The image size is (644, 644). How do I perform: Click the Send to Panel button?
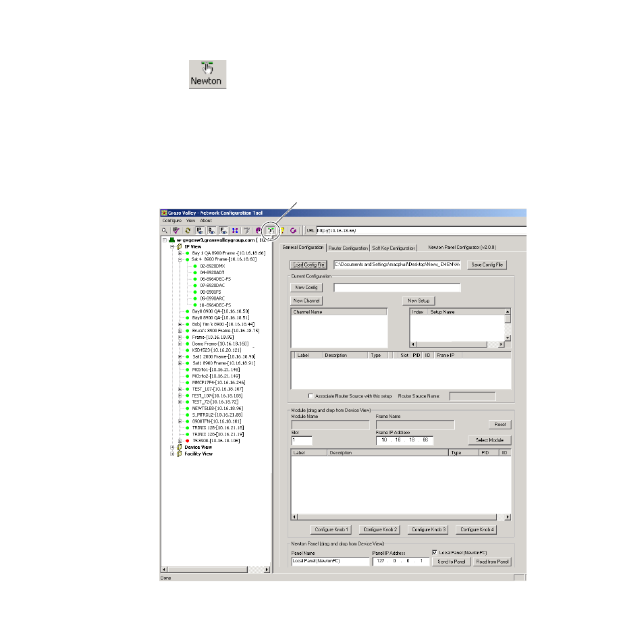tap(452, 562)
